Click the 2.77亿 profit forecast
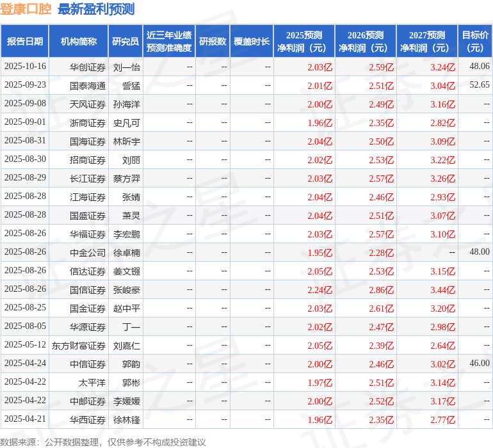Image resolution: width=493 pixels, height=448 pixels. tap(442, 420)
